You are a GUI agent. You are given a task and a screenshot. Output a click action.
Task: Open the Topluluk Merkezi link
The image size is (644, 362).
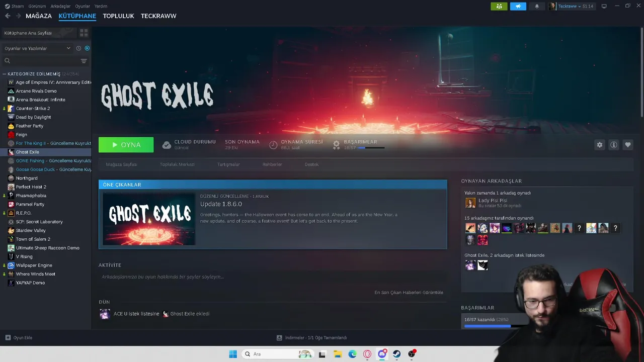(x=177, y=164)
